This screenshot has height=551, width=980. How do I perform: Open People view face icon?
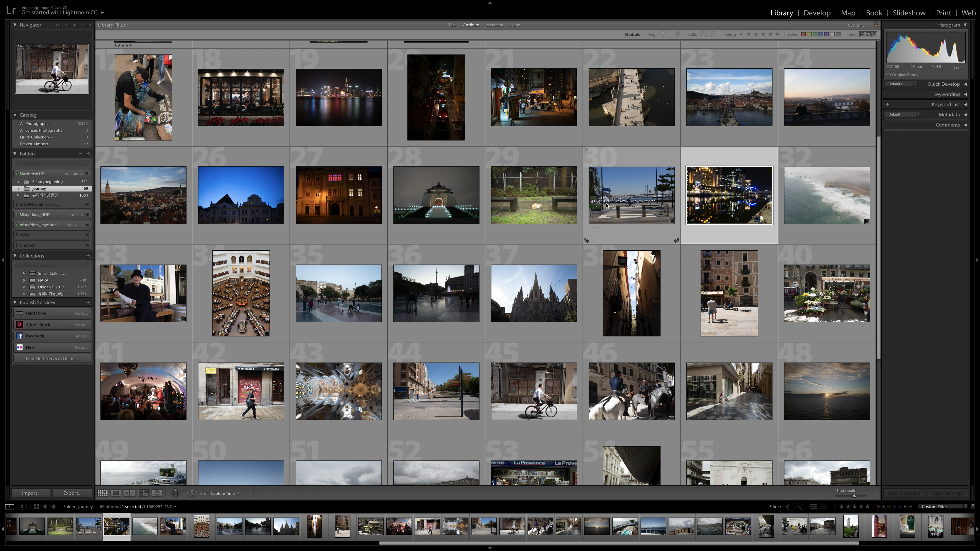tap(157, 493)
